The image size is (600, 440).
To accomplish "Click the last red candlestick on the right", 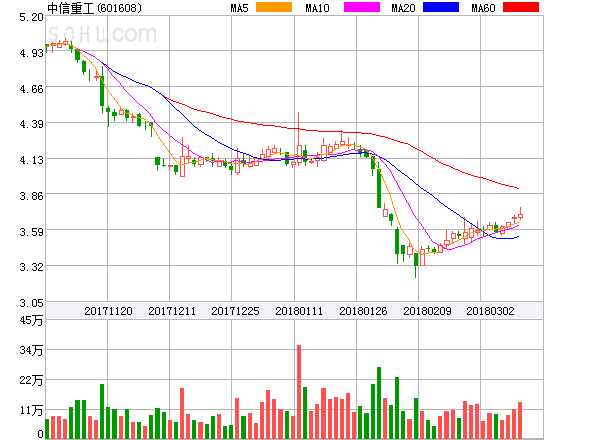I will point(520,215).
